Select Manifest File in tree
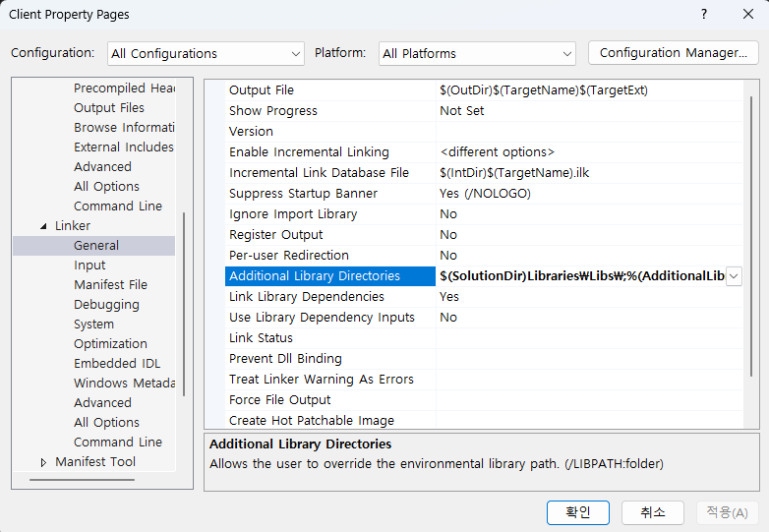The height and width of the screenshot is (532, 769). [x=110, y=285]
